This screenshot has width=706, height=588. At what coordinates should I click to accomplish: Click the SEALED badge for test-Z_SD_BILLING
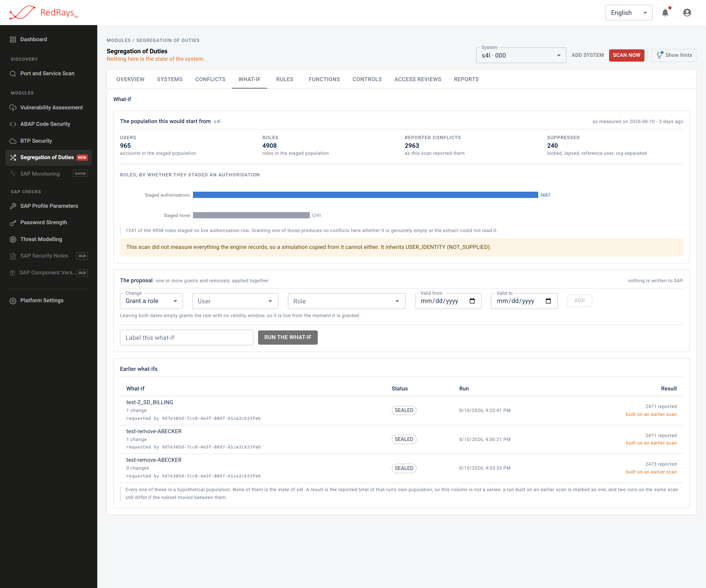(x=404, y=411)
